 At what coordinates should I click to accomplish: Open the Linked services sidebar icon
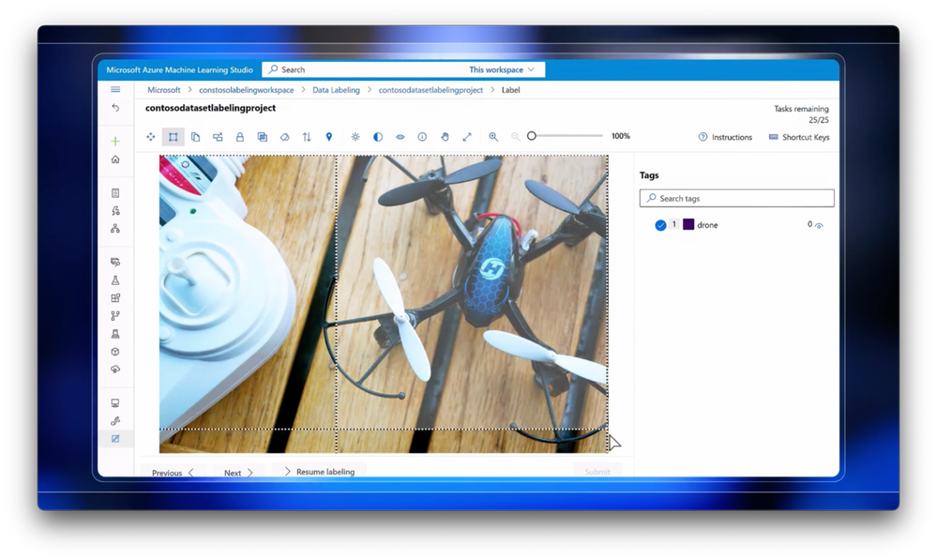[x=115, y=421]
